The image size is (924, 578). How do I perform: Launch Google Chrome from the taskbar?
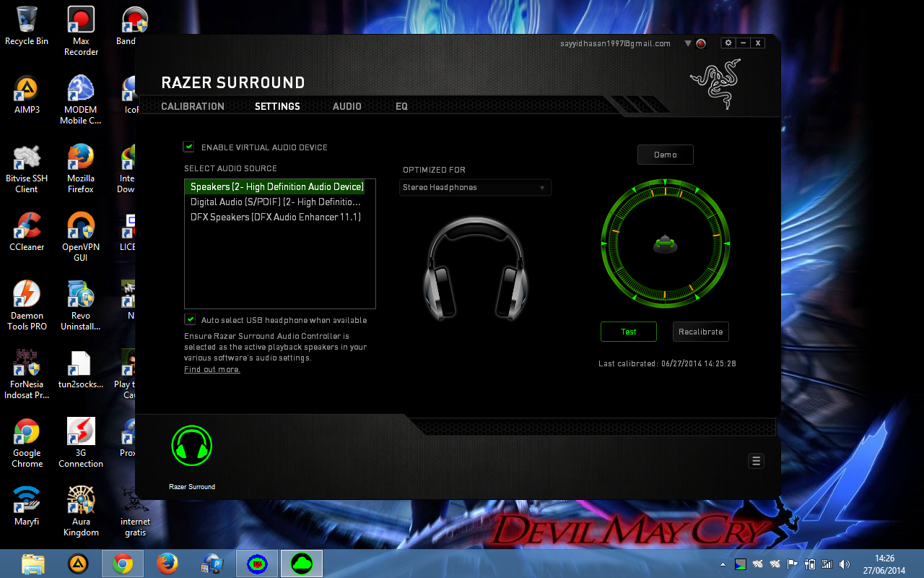(122, 563)
